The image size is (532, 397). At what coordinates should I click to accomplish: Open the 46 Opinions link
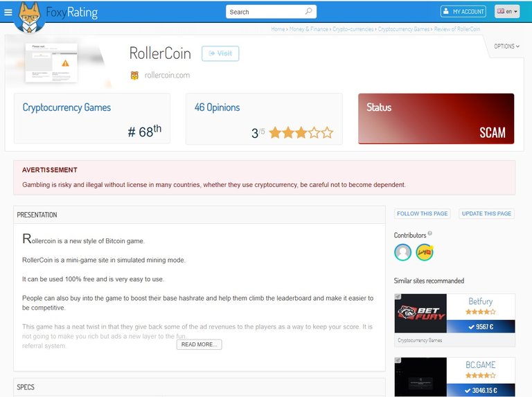coord(217,107)
